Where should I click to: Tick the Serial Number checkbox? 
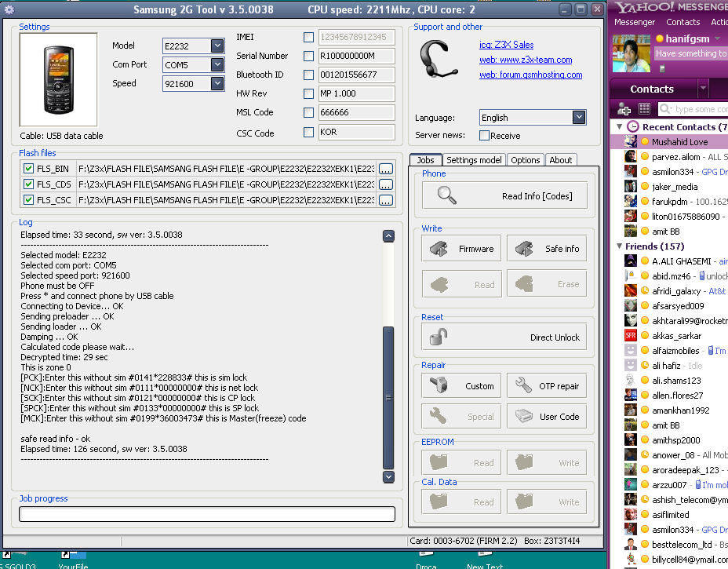[x=308, y=56]
